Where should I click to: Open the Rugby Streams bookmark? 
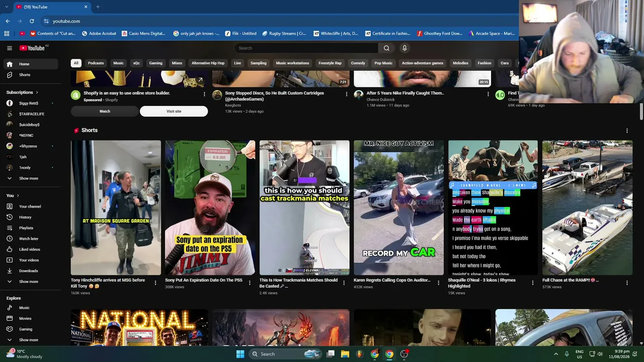click(284, 34)
